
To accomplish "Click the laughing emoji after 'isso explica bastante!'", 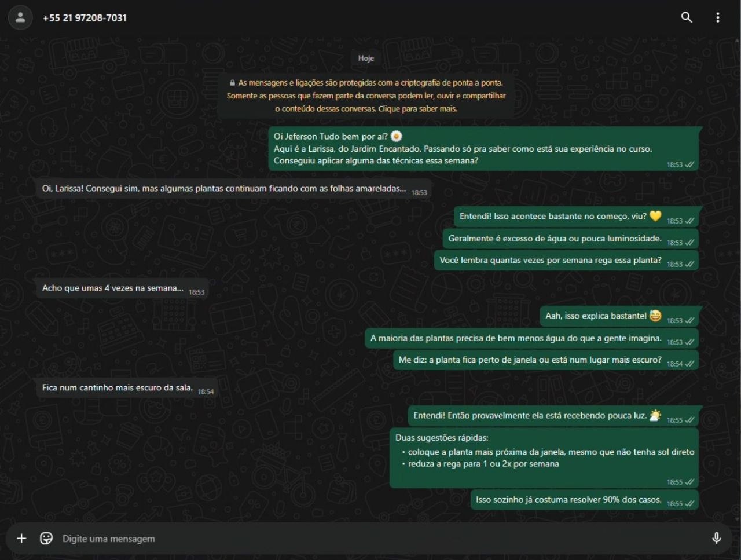I will click(655, 316).
